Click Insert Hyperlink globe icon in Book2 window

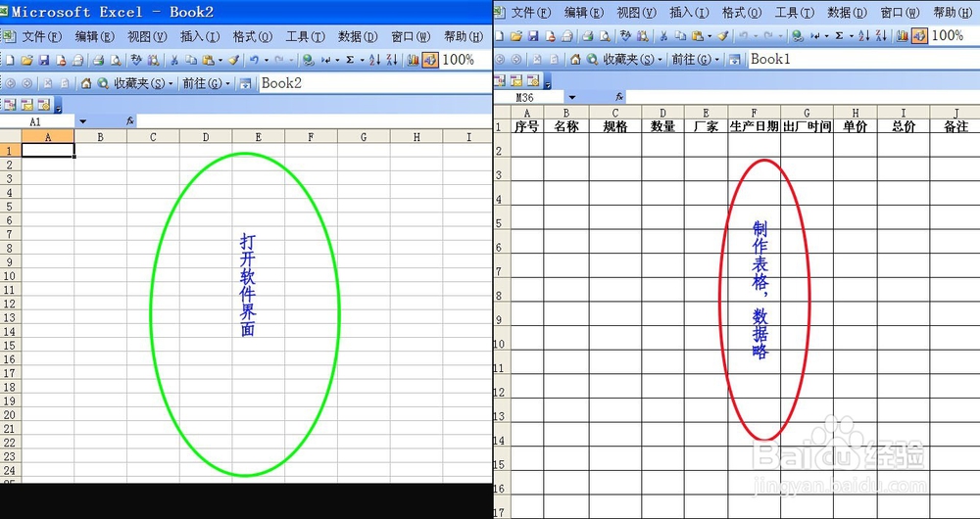point(308,60)
